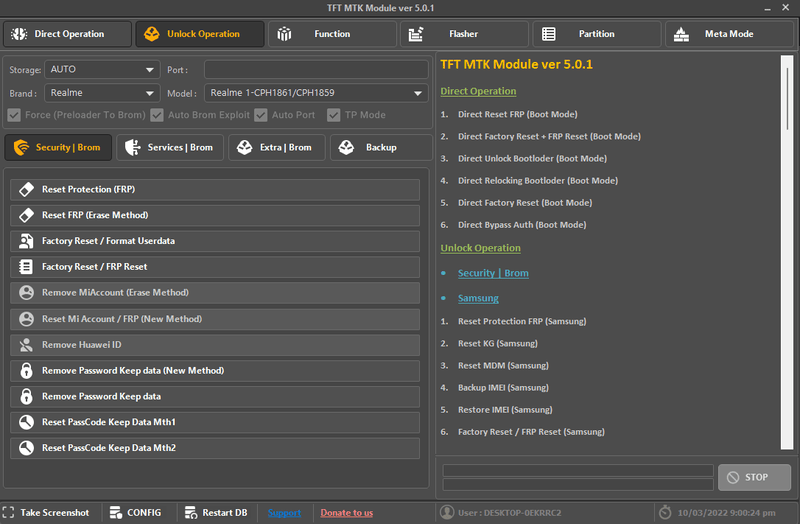This screenshot has width=800, height=524.
Task: Open the Brand Realme dropdown
Action: [x=102, y=93]
